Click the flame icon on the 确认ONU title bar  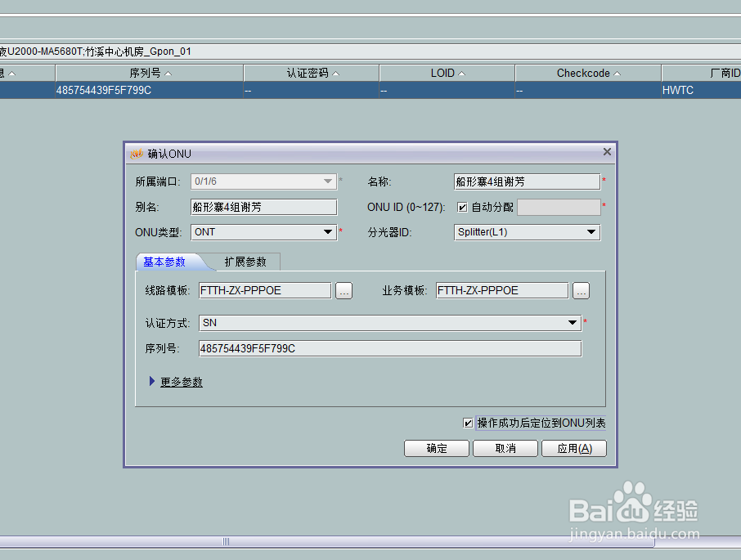(x=136, y=153)
